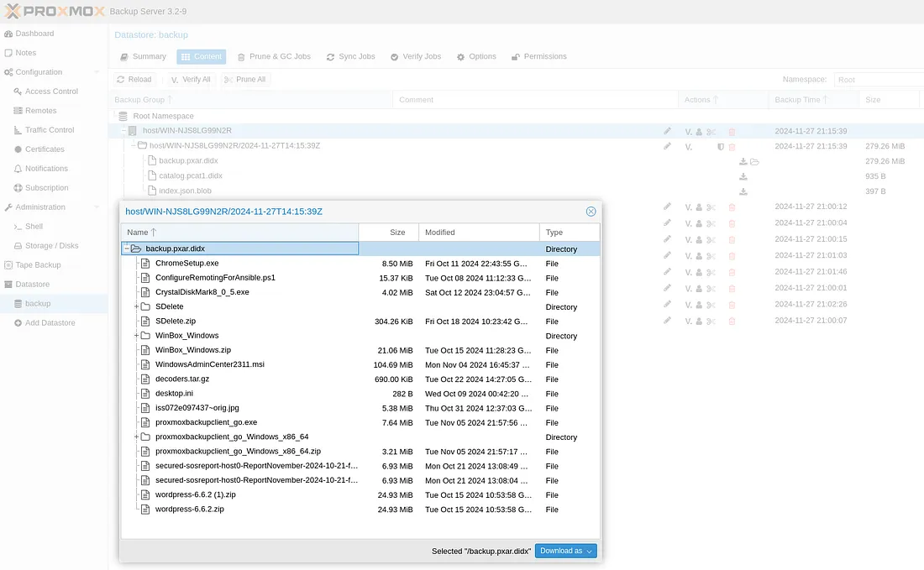Click Prune All button
This screenshot has width=924, height=570.
pyautogui.click(x=245, y=80)
